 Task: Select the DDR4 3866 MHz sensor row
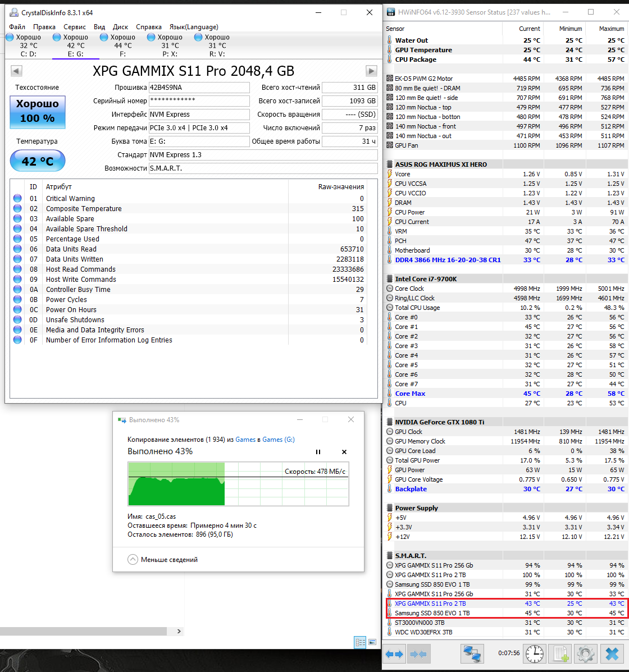(x=506, y=260)
